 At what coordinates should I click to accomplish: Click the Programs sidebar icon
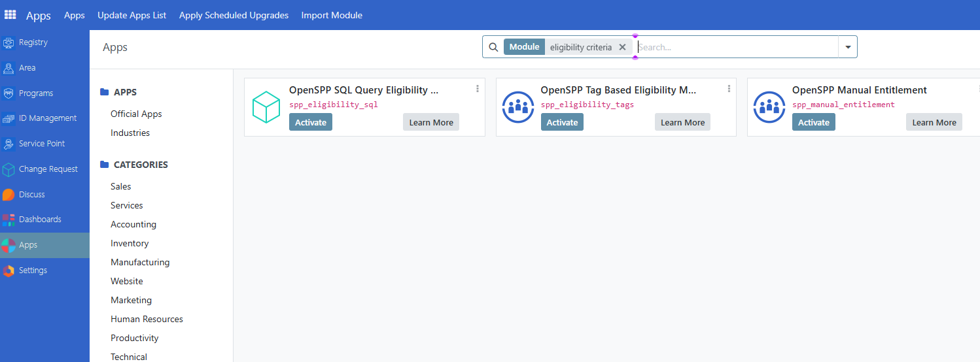9,93
